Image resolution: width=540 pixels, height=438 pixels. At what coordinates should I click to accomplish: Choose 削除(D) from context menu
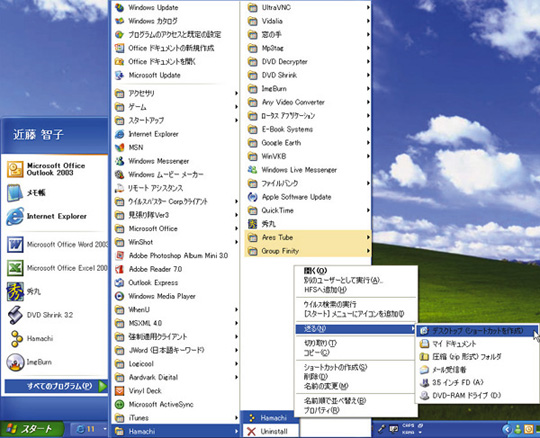(356, 377)
